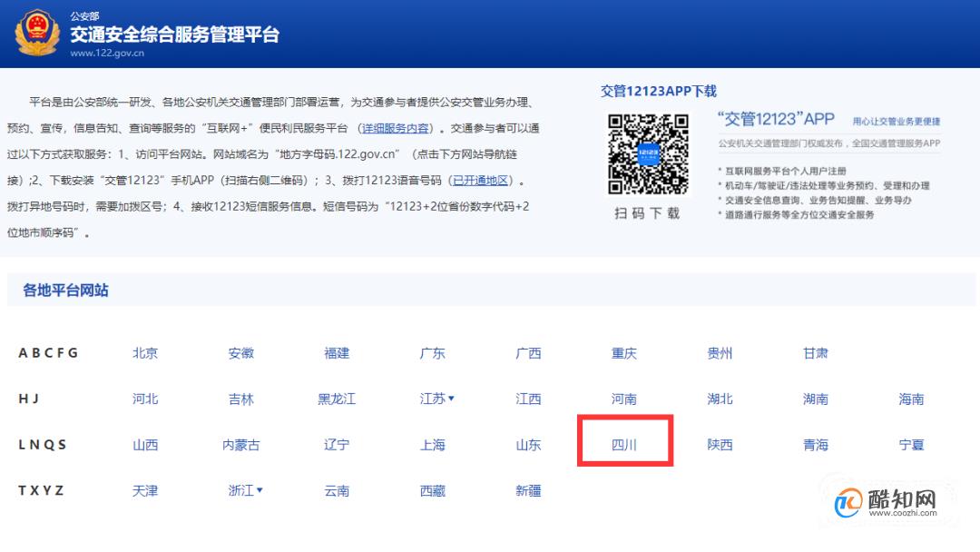Open the 内蒙古 platform link
980x552 pixels.
point(241,445)
